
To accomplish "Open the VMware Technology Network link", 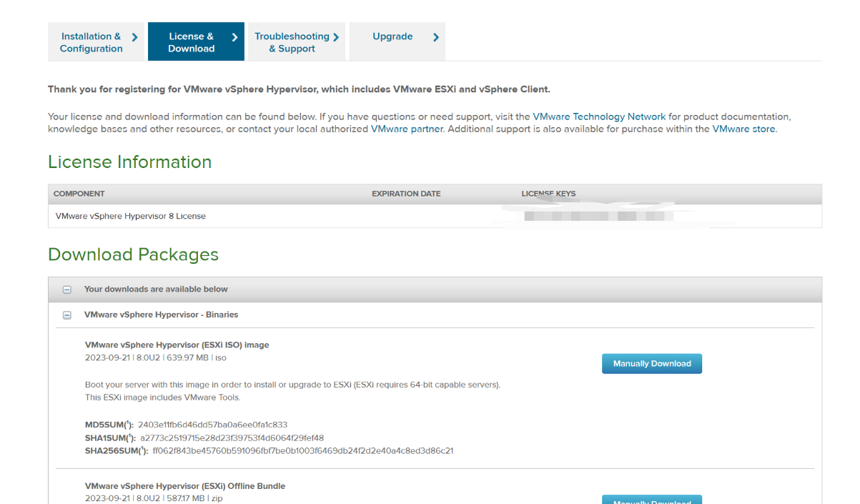I will click(x=599, y=117).
